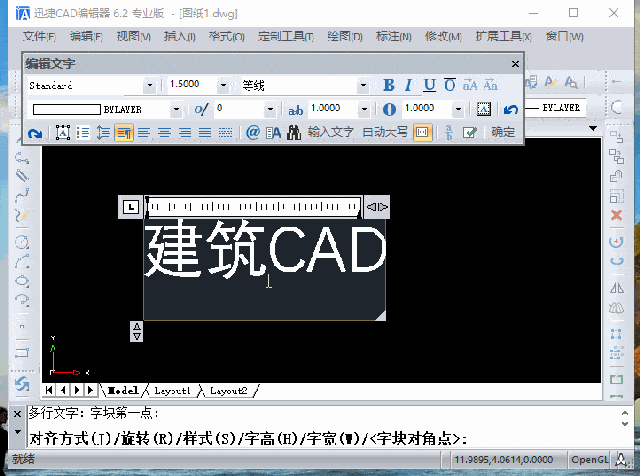Click 确定 to confirm text

(503, 132)
